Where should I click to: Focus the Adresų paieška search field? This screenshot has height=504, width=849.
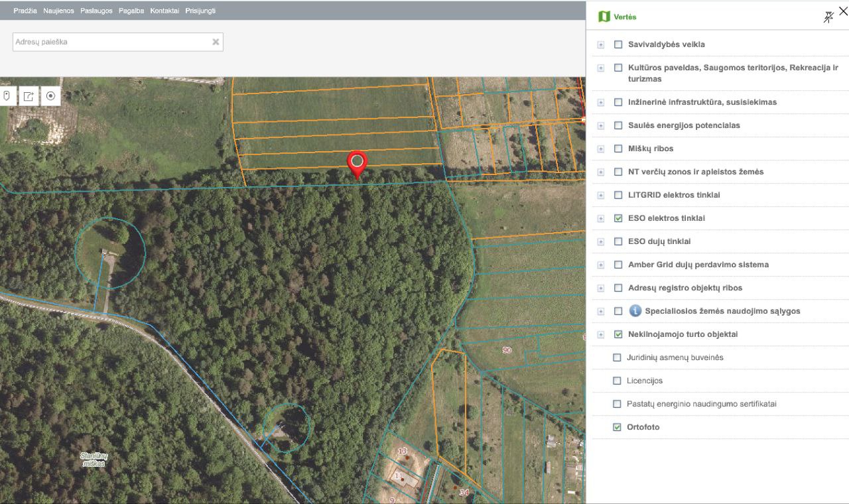[111, 42]
